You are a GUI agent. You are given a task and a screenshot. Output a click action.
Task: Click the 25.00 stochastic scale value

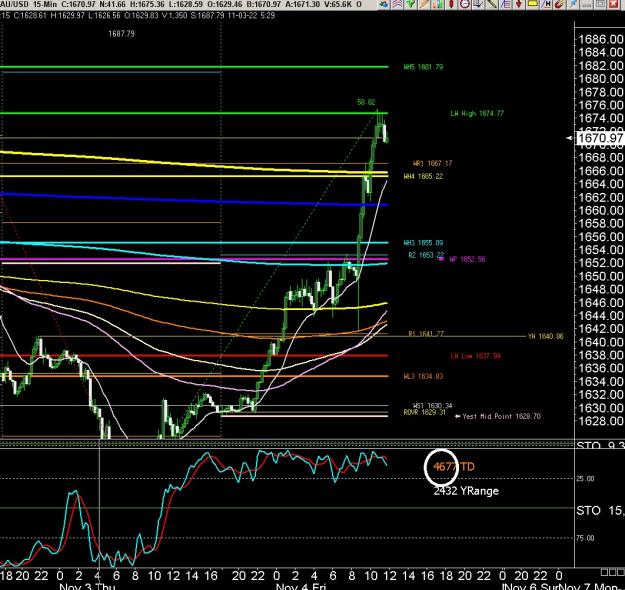point(585,478)
